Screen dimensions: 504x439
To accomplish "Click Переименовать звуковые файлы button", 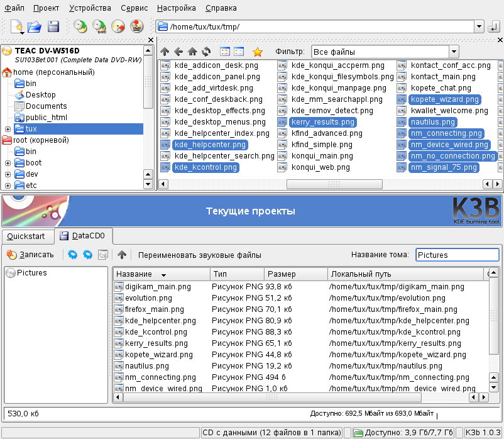I will pyautogui.click(x=200, y=255).
